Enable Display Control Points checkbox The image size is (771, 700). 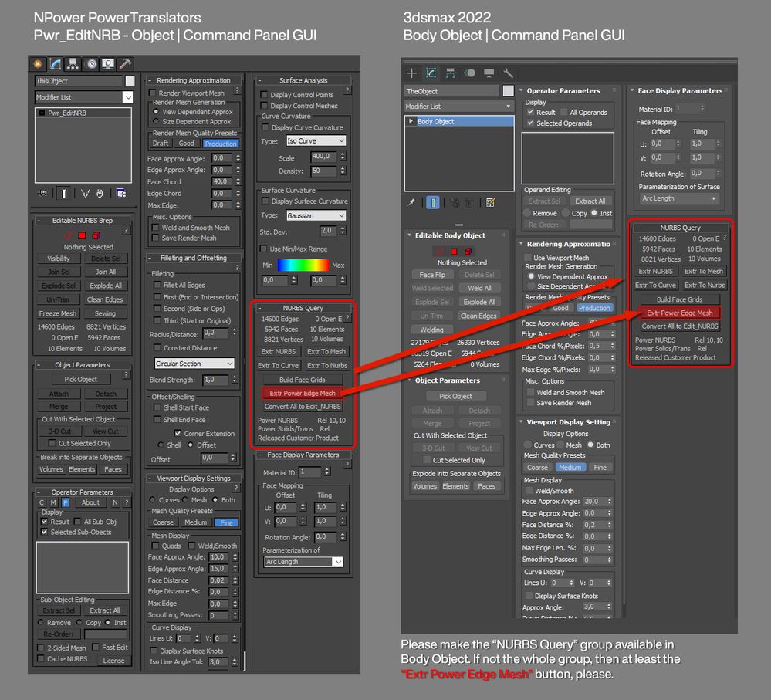[x=264, y=94]
